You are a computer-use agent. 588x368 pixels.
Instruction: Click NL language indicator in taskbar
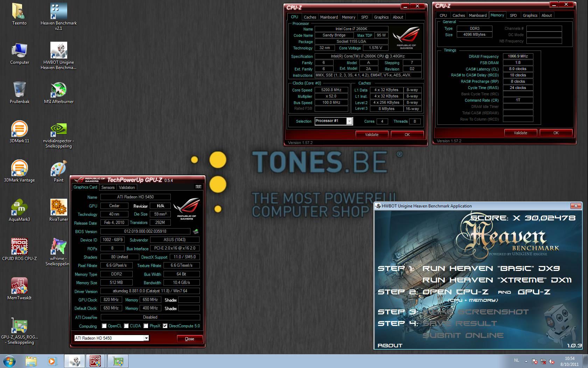pyautogui.click(x=517, y=360)
